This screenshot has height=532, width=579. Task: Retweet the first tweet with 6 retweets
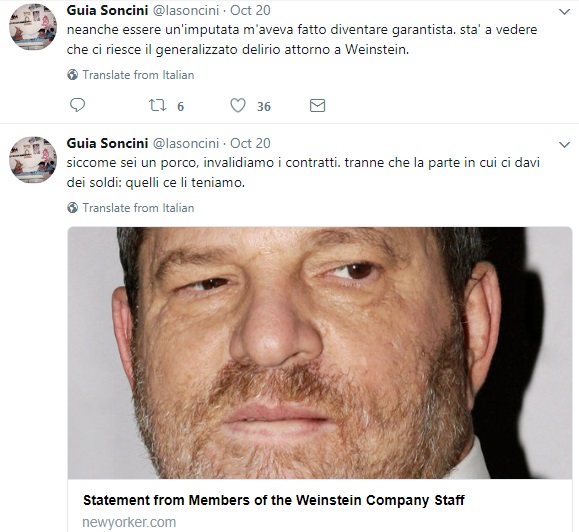(x=157, y=106)
